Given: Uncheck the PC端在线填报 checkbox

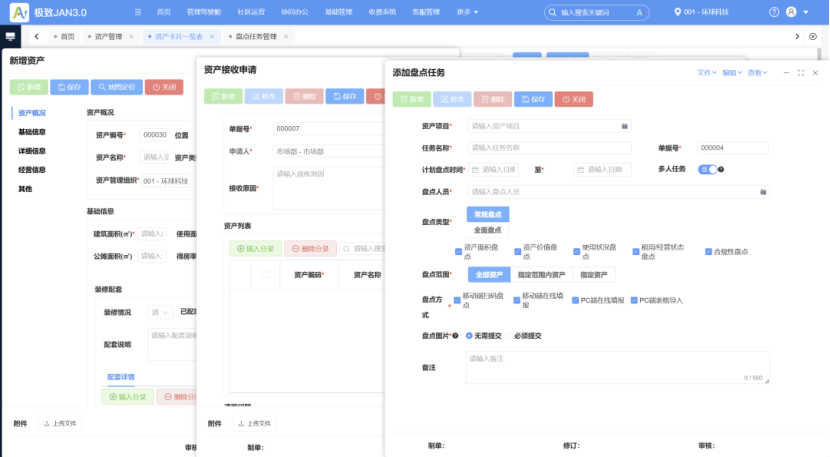Looking at the screenshot, I should click(575, 300).
